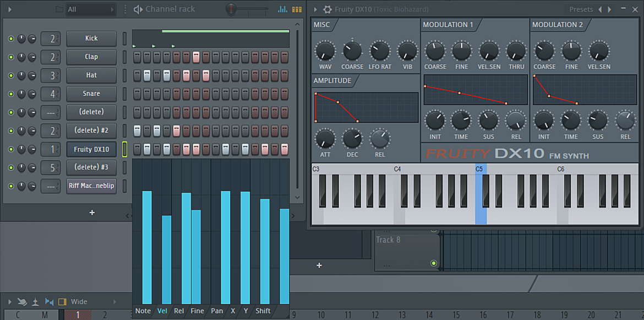Click the VIB knob
The width and height of the screenshot is (644, 320).
pos(407,52)
